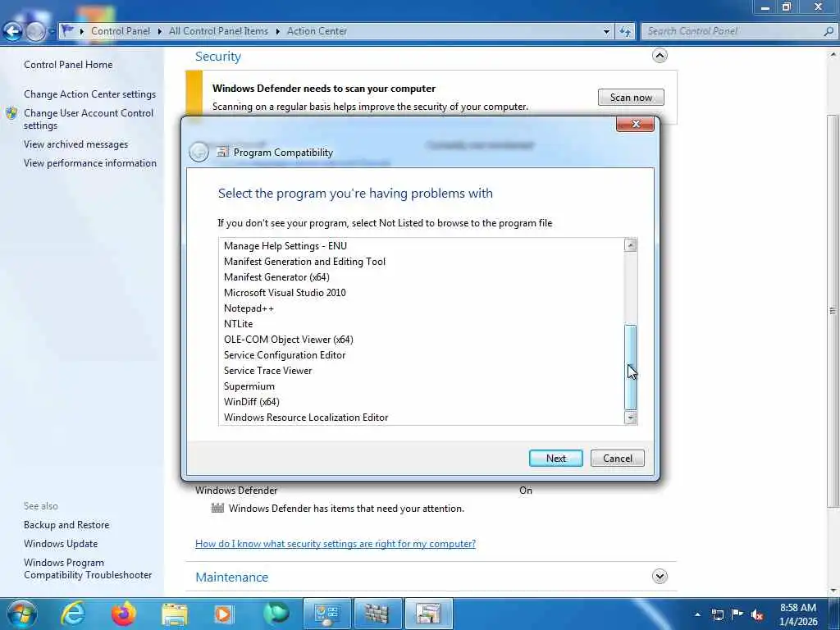
Task: Launch Windows Media Player from taskbar
Action: tap(223, 614)
